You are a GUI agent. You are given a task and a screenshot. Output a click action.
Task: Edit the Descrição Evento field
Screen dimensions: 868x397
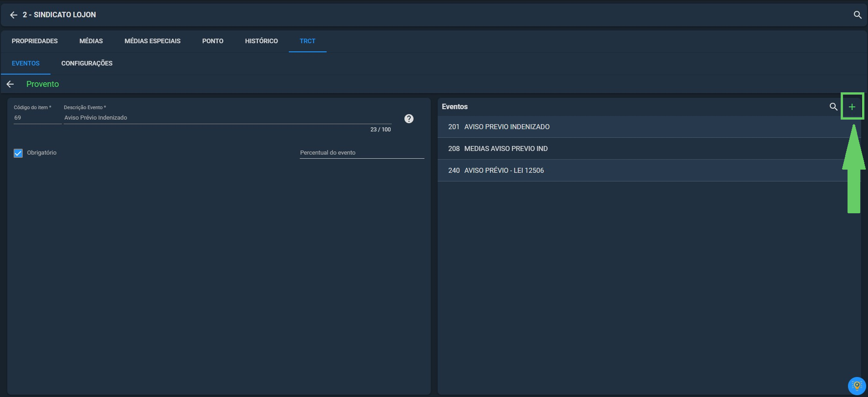[x=227, y=118]
